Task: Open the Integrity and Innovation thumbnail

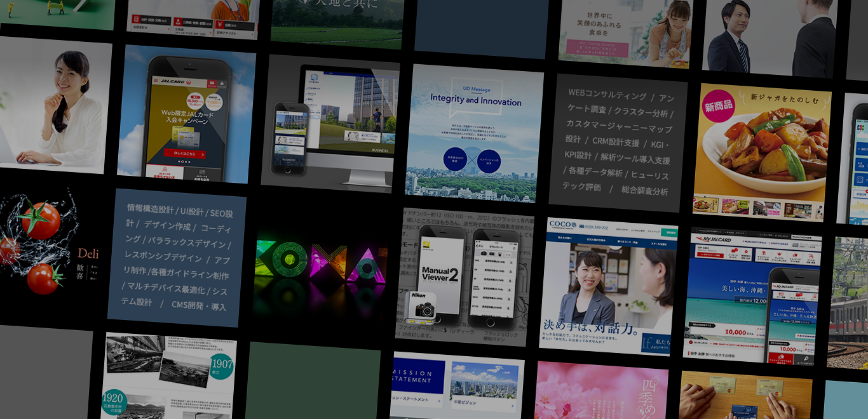Action: point(474,133)
